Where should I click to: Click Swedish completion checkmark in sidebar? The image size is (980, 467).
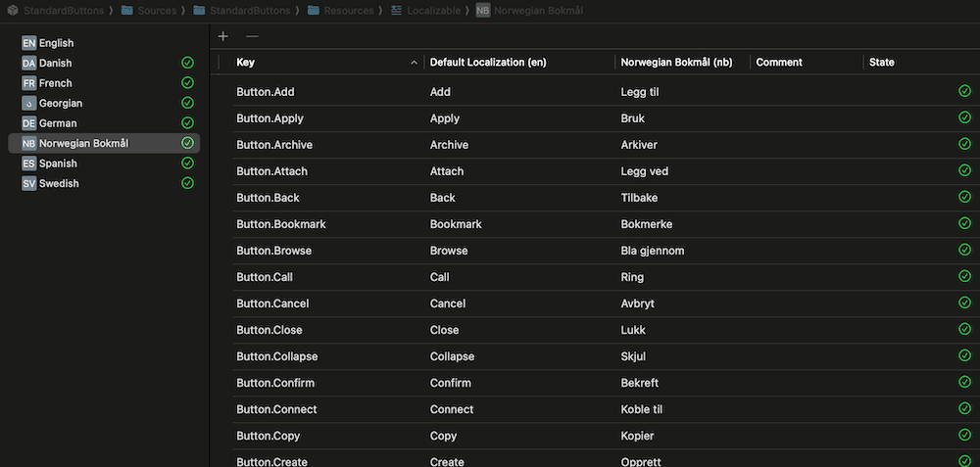click(x=187, y=183)
